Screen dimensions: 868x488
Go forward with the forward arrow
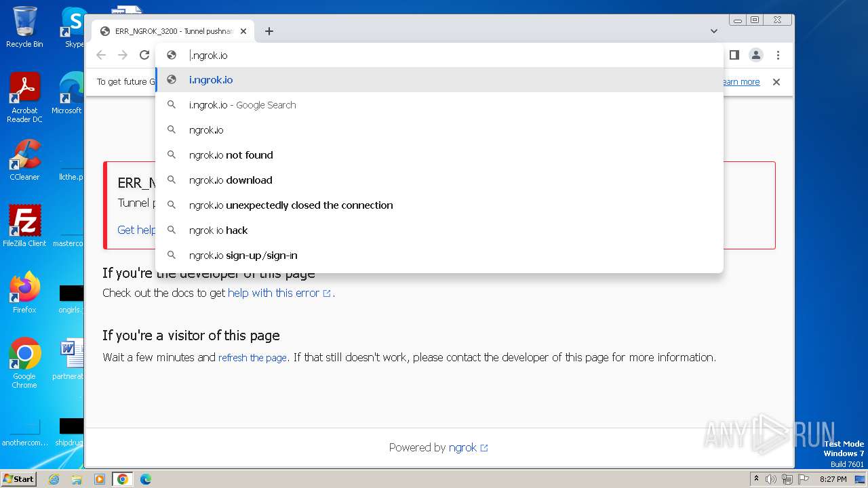point(123,55)
